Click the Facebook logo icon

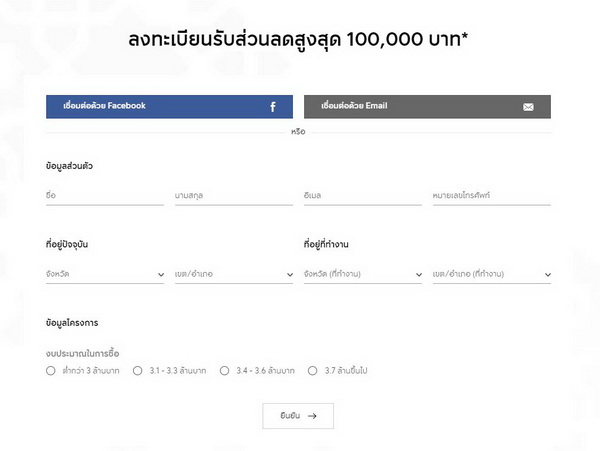273,107
